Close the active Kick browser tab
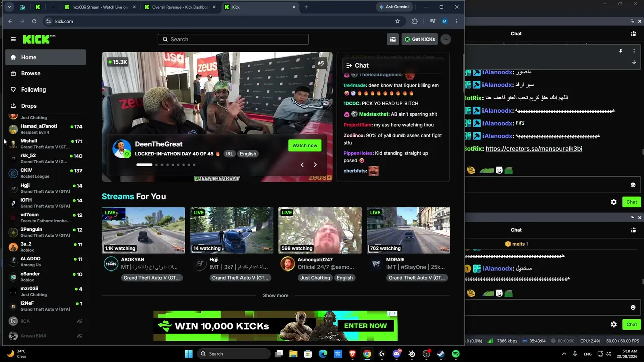Screen dimensions: 644x362 coord(294,7)
